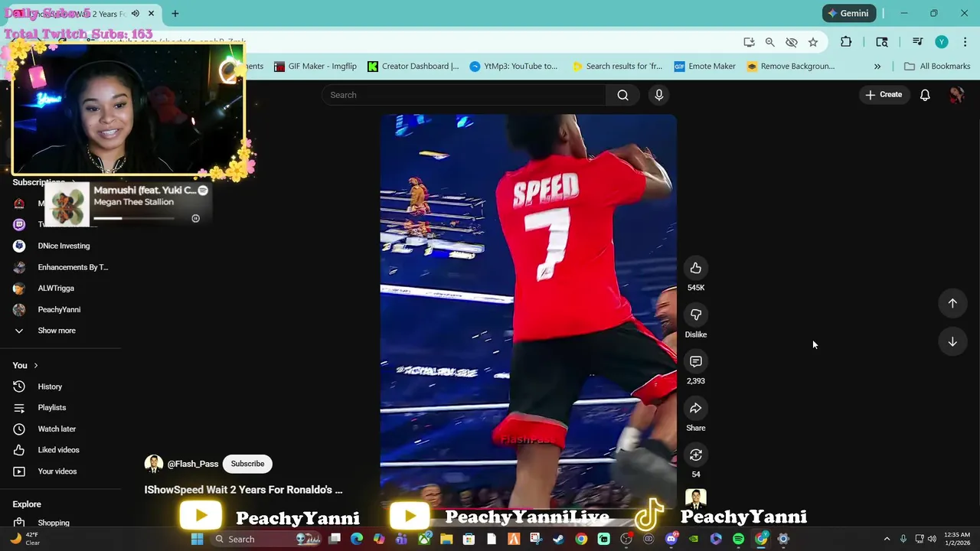Expand the You section chevron
Image resolution: width=980 pixels, height=551 pixels.
(35, 366)
